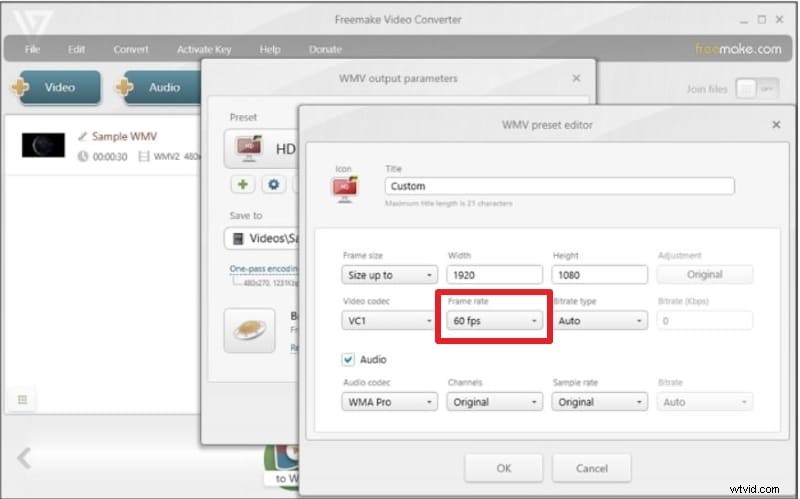Close the WMV output parameters dialog
Image resolution: width=800 pixels, height=499 pixels.
pyautogui.click(x=576, y=78)
